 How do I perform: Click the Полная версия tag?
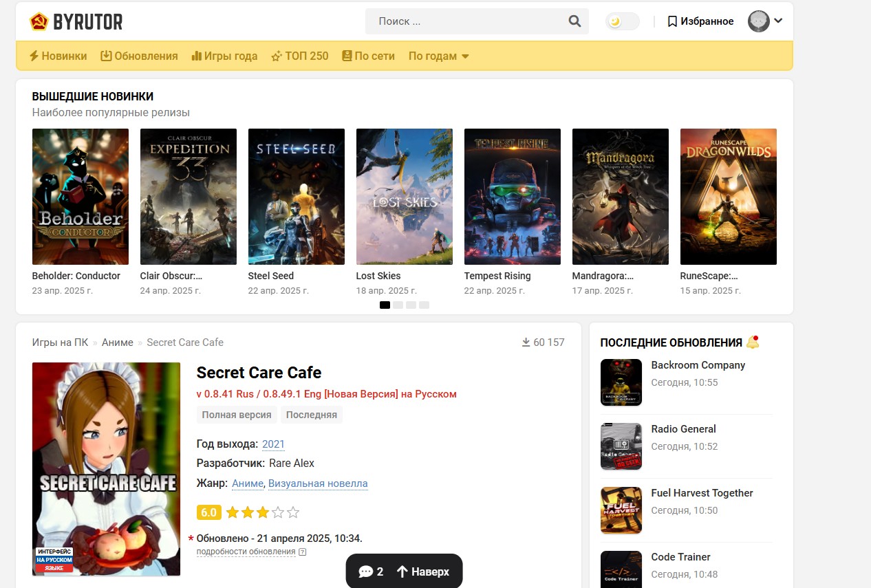click(237, 415)
